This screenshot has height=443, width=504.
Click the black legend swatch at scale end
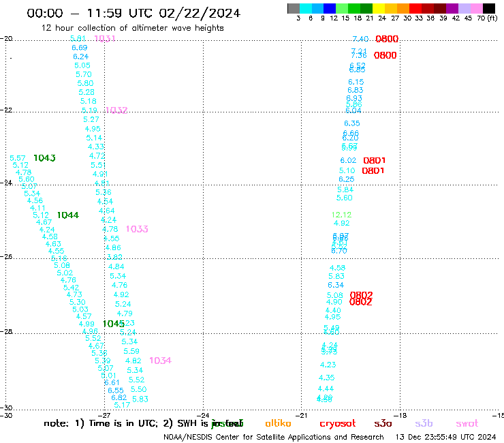[x=489, y=8]
